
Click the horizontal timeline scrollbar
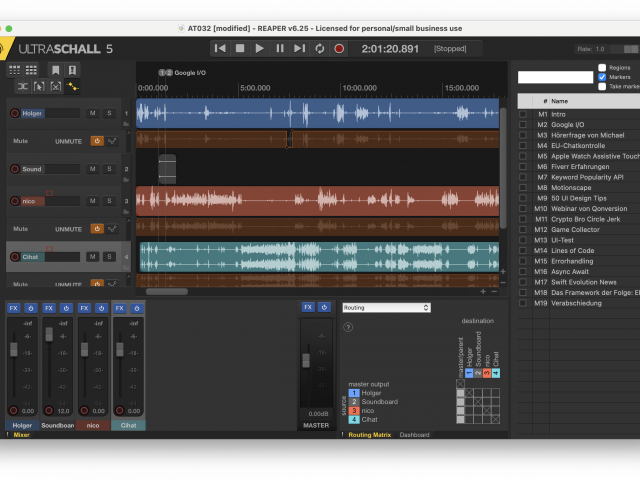[x=167, y=291]
